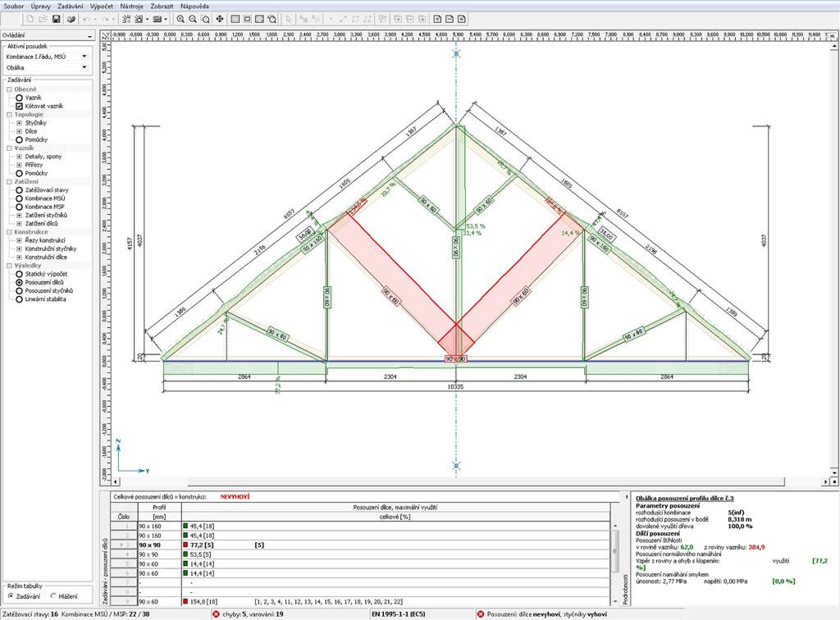This screenshot has height=620, width=840.
Task: Click the Zoom in magnifier icon
Action: (180, 18)
